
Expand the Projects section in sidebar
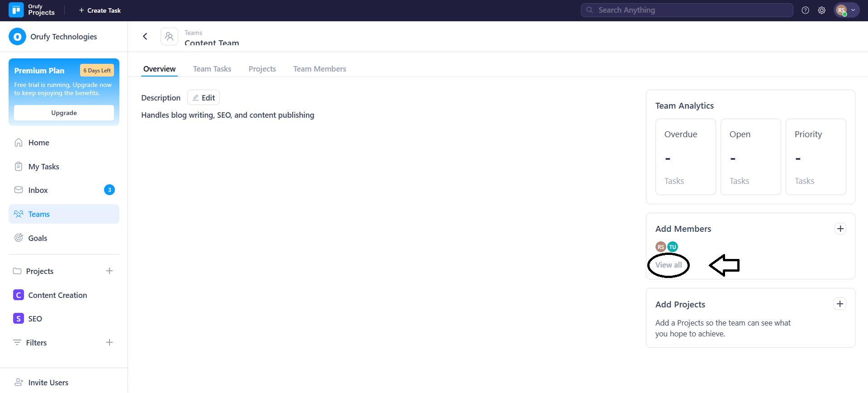point(39,271)
